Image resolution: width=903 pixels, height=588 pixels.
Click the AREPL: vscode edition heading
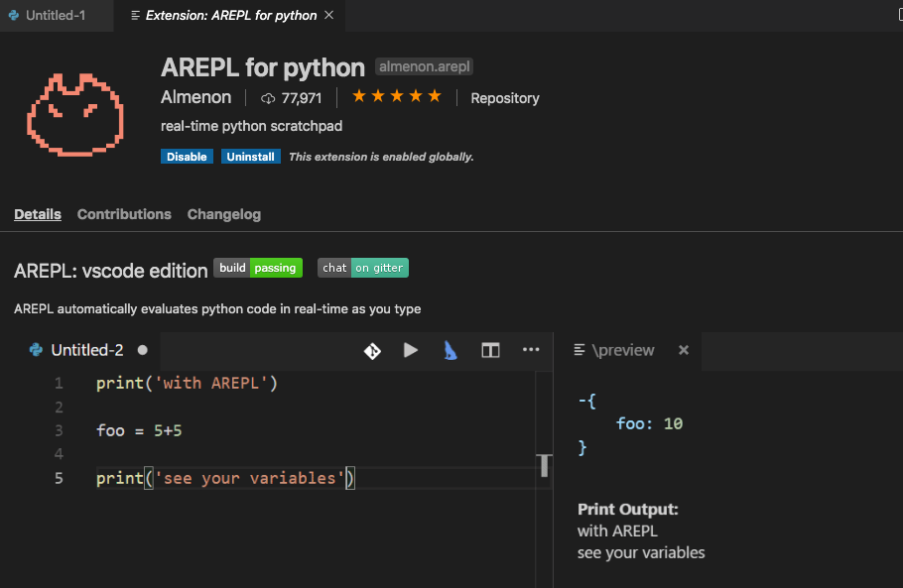[x=110, y=271]
